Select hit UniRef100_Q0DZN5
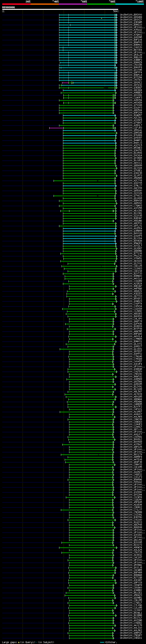146x644 pixels. pos(131,37)
